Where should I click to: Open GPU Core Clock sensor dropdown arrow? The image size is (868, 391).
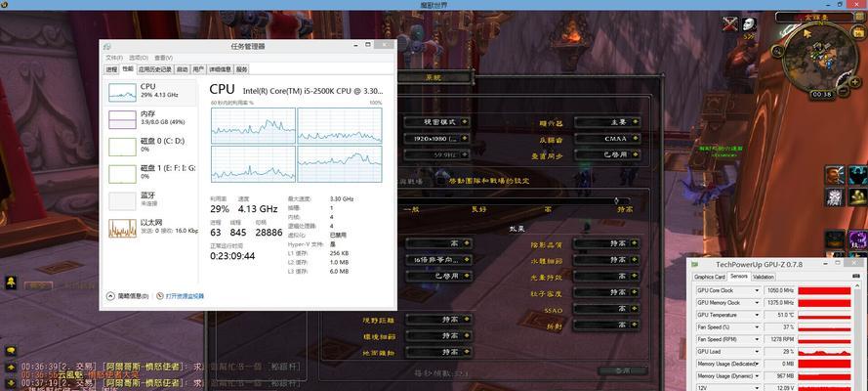757,290
